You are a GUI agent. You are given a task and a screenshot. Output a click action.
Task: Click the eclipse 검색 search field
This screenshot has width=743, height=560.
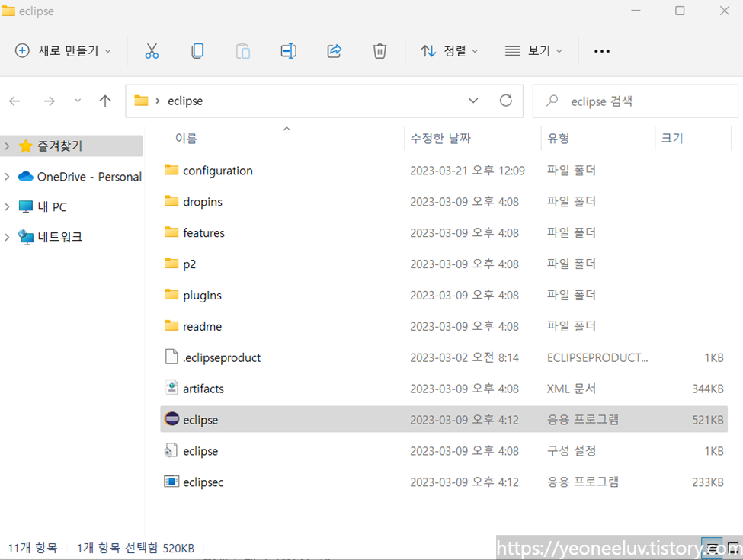click(x=635, y=101)
